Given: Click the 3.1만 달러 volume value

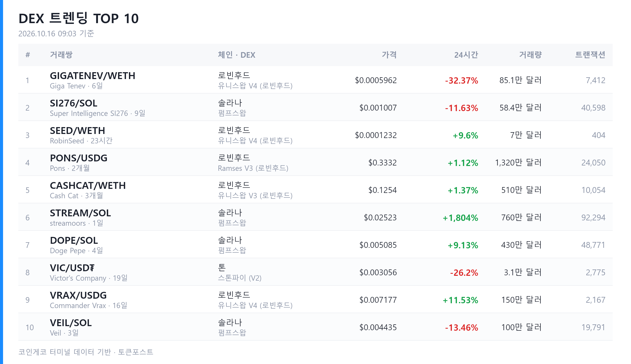Looking at the screenshot, I should 523,272.
